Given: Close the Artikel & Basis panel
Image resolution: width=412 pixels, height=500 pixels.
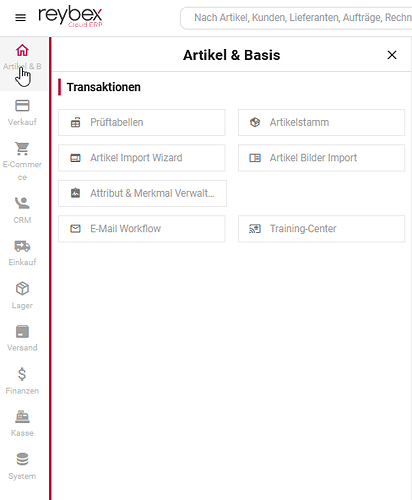Looking at the screenshot, I should click(x=392, y=55).
